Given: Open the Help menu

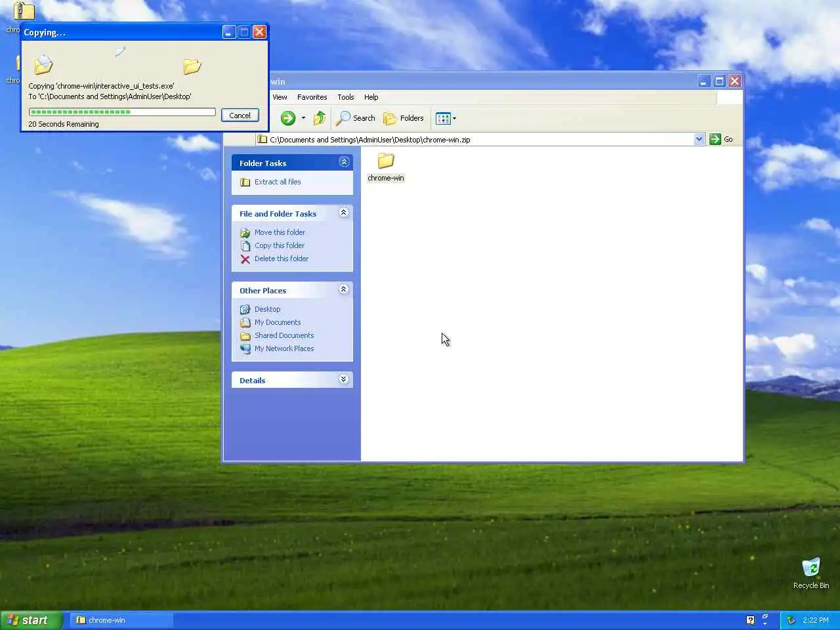Looking at the screenshot, I should pyautogui.click(x=371, y=97).
